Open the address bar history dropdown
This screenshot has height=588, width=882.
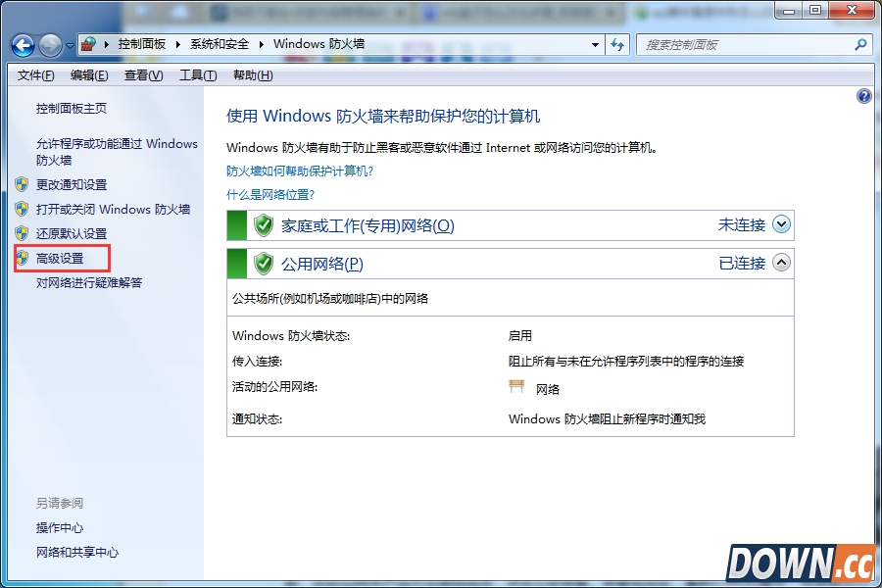(x=595, y=44)
